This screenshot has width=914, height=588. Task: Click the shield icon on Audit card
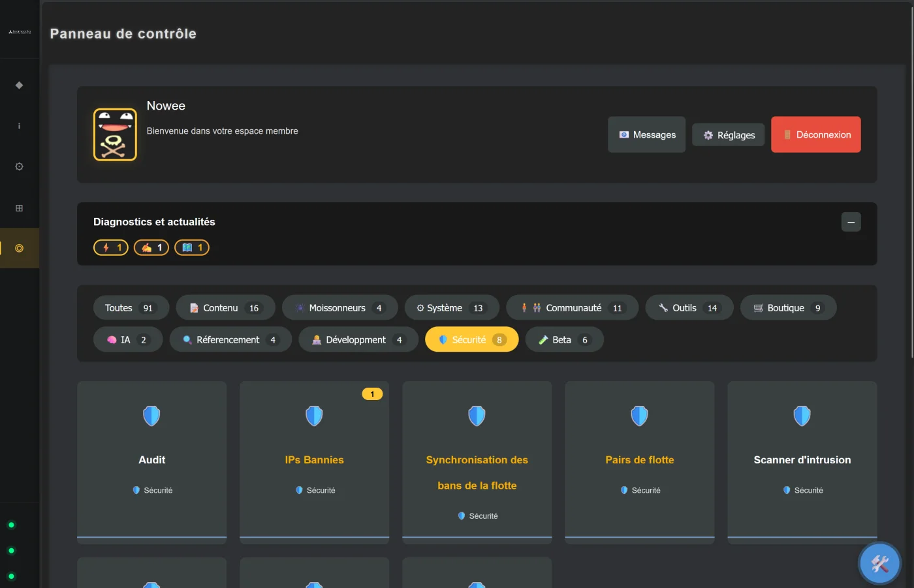pyautogui.click(x=151, y=416)
